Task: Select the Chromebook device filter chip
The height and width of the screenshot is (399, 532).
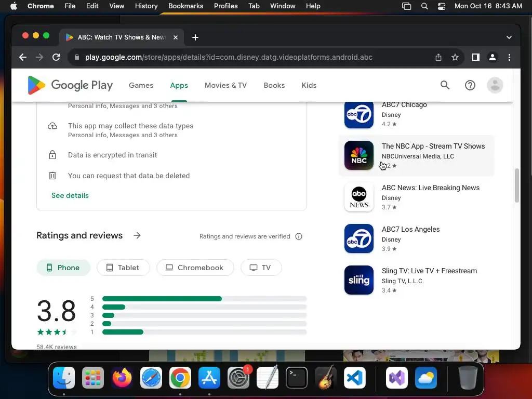Action: [x=195, y=268]
